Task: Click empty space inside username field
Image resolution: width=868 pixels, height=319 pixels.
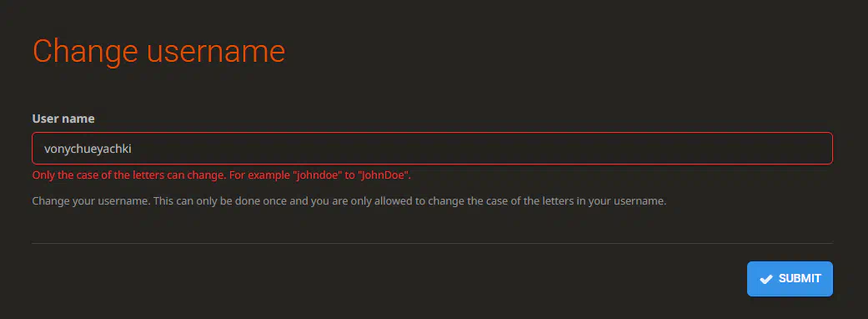Action: pos(482,149)
